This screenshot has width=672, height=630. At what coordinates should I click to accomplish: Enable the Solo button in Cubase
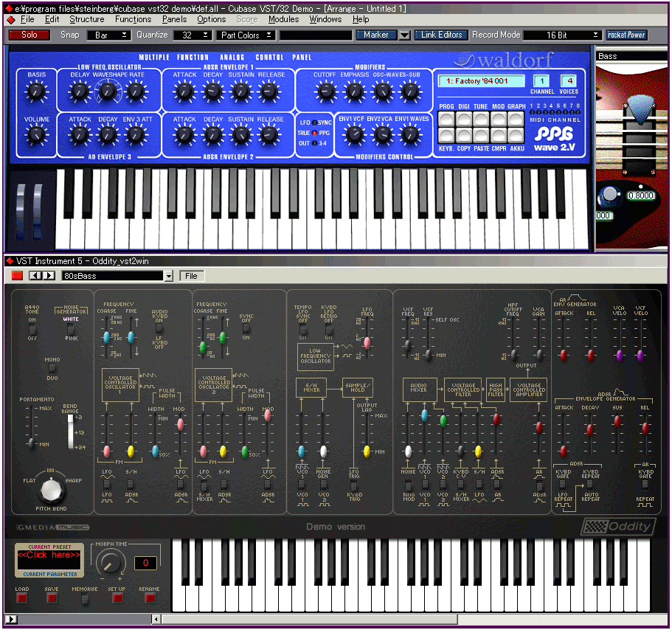[28, 34]
